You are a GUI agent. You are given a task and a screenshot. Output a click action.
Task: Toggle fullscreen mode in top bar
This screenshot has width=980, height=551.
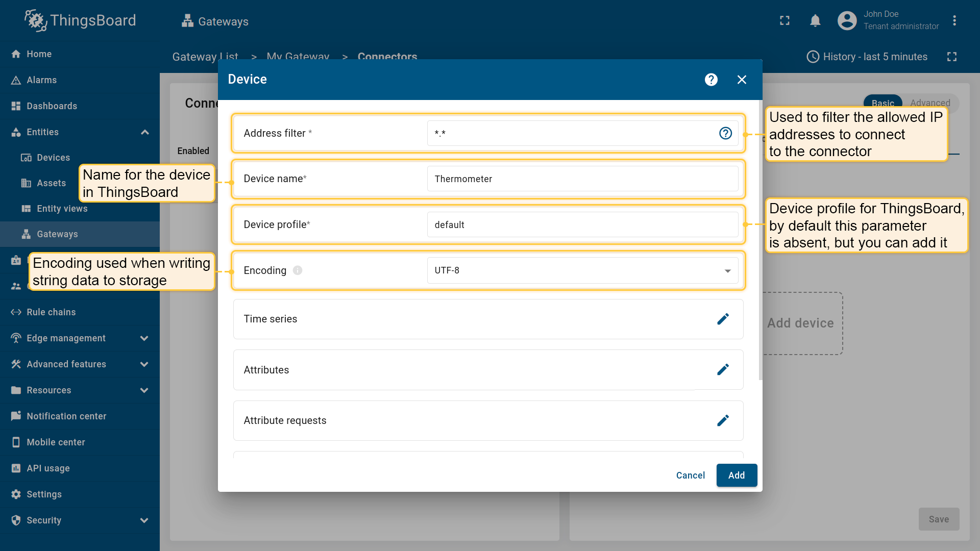coord(785,21)
